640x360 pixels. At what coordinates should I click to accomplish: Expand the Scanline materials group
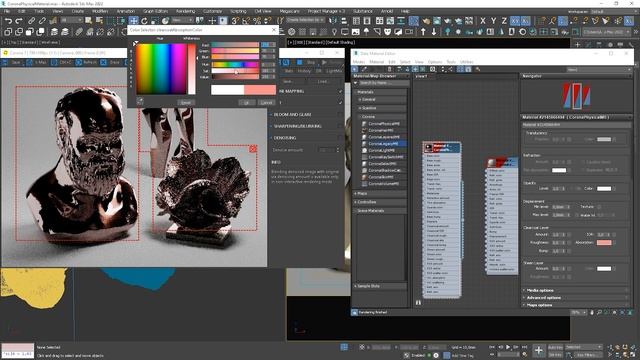click(381, 108)
